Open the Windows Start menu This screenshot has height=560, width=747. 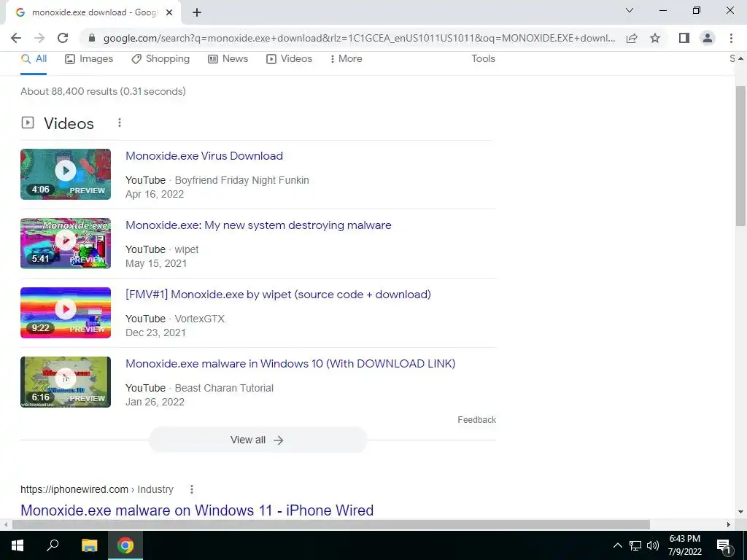[x=18, y=545]
